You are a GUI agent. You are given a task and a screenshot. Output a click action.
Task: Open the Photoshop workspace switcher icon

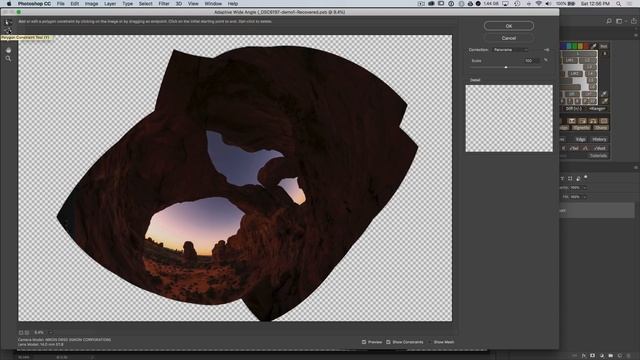(620, 21)
